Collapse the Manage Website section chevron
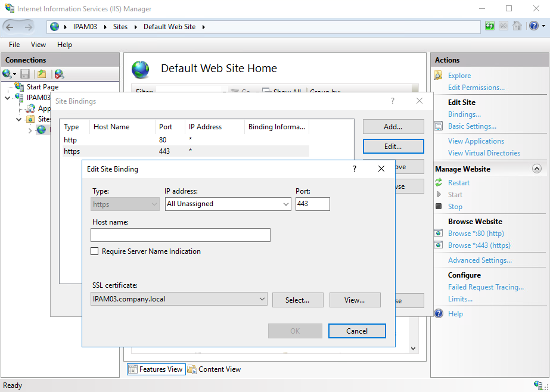This screenshot has width=550, height=392. pyautogui.click(x=537, y=169)
